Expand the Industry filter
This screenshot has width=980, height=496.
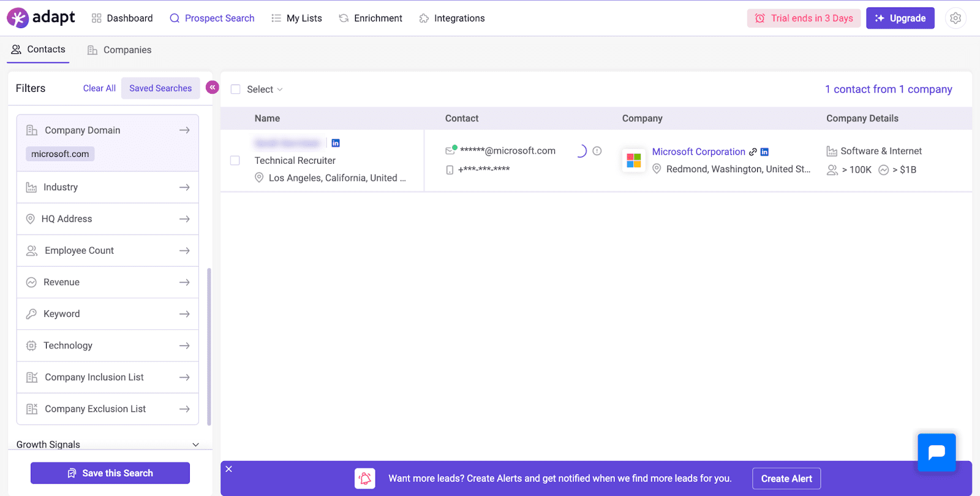coord(108,187)
